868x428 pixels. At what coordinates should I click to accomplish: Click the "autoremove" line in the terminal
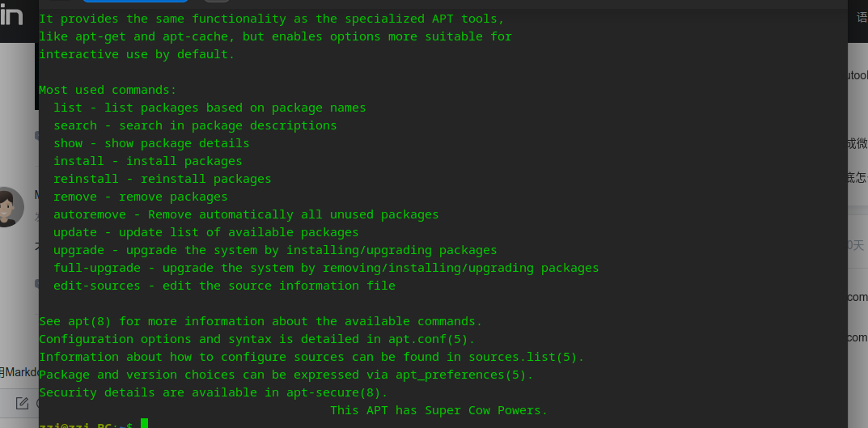(x=246, y=214)
